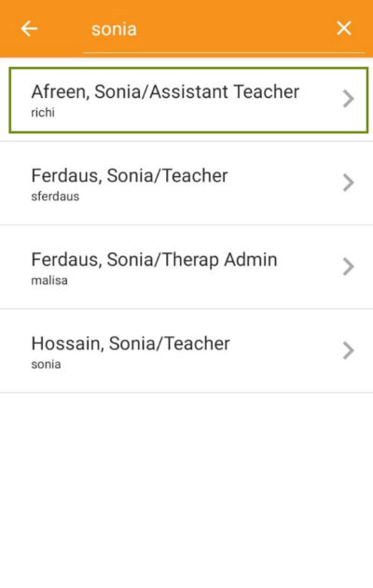The width and height of the screenshot is (373, 588).
Task: Tap the blank row area of Therap Admin
Action: pyautogui.click(x=308, y=267)
